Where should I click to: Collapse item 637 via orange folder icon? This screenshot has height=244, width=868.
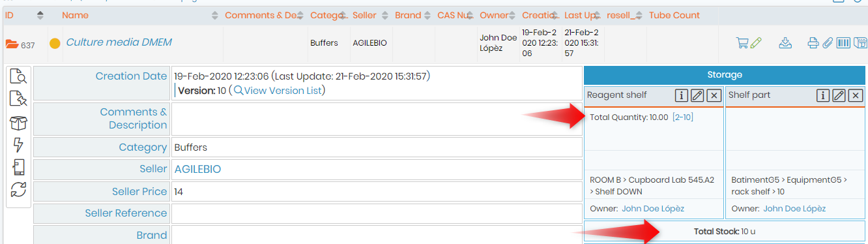click(12, 44)
